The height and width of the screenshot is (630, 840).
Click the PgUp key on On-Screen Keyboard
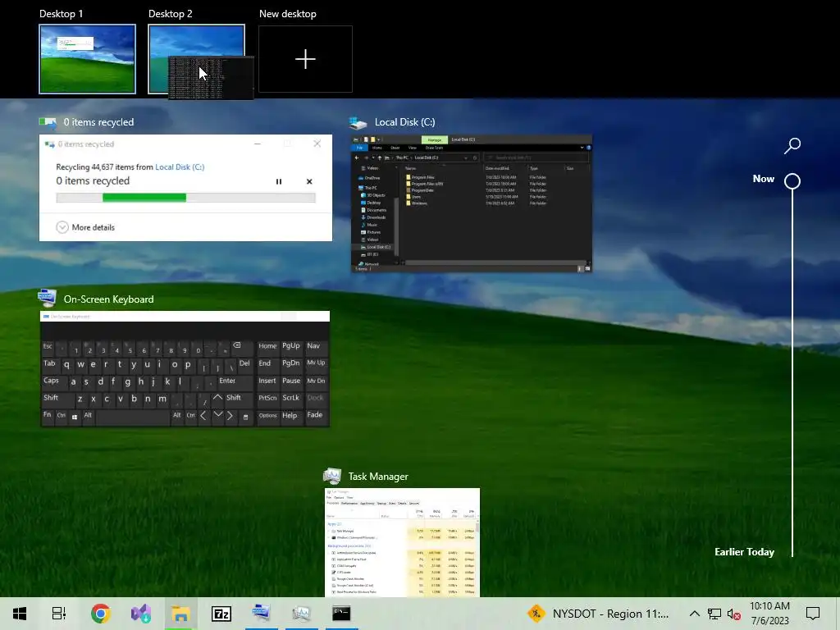[x=291, y=348]
